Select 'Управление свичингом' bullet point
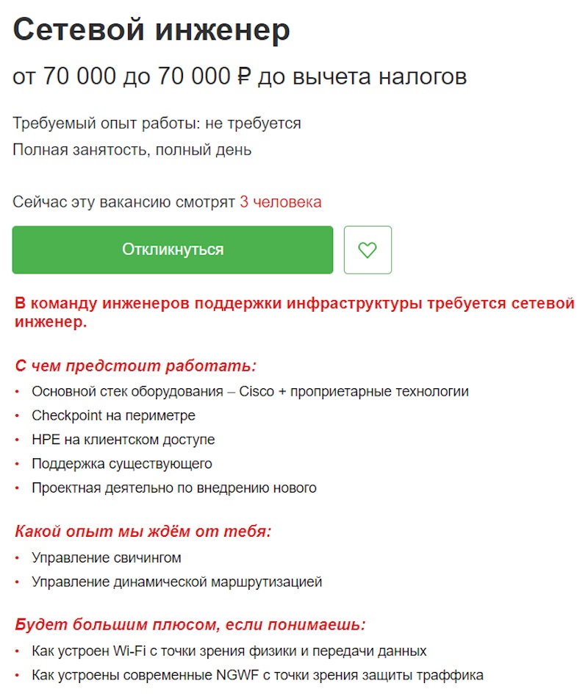The width and height of the screenshot is (588, 700). tap(107, 557)
